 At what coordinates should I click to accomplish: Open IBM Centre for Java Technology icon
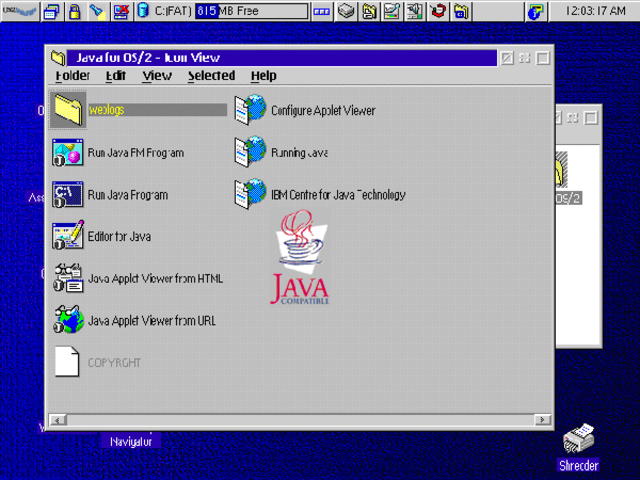click(x=250, y=194)
